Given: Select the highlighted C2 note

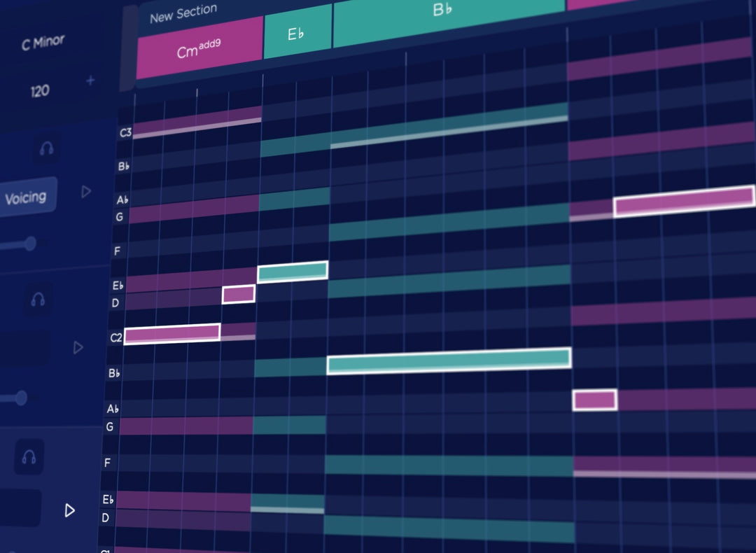Looking at the screenshot, I should [x=173, y=332].
